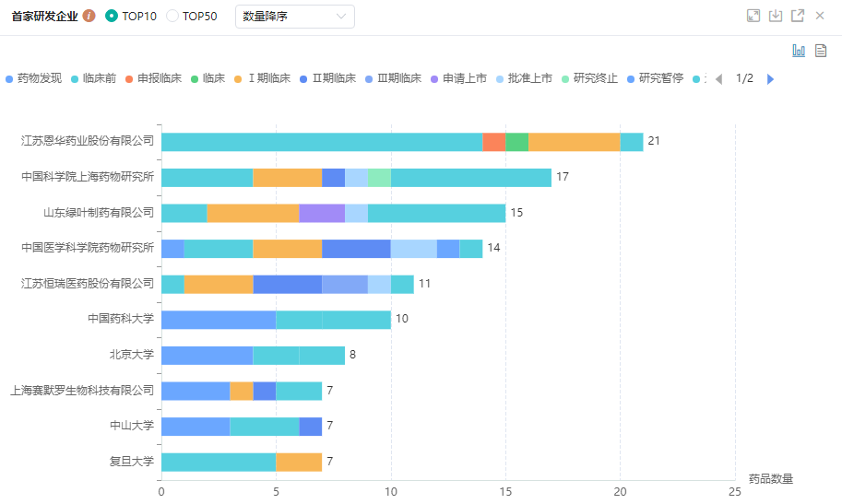Click the info icon beside 首家研发企业

click(89, 16)
